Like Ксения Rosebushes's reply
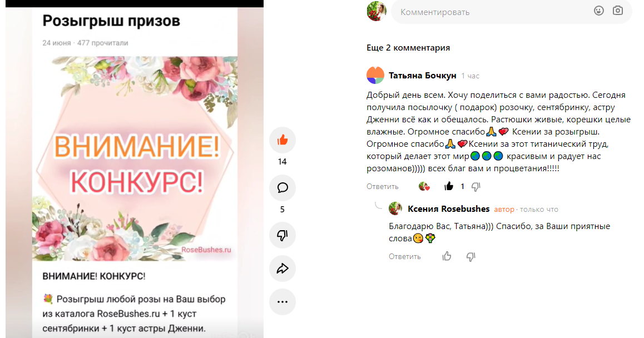Screen dimensions: 644x338 (x=447, y=256)
